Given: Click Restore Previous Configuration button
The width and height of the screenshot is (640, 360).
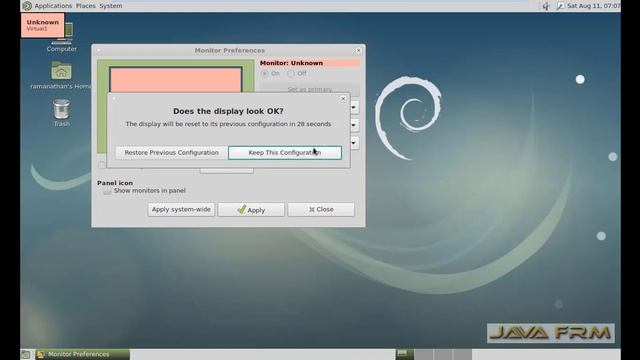Looking at the screenshot, I should [171, 153].
